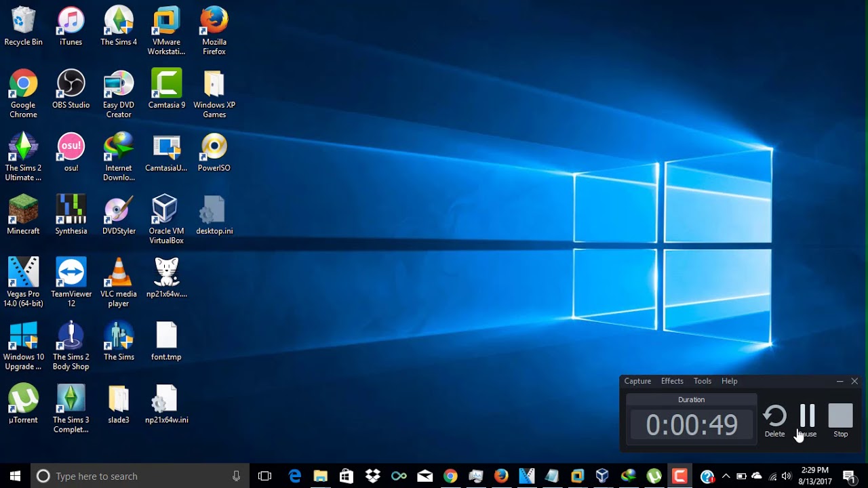
Task: Select the VMware Workstation desktop icon
Action: click(166, 31)
